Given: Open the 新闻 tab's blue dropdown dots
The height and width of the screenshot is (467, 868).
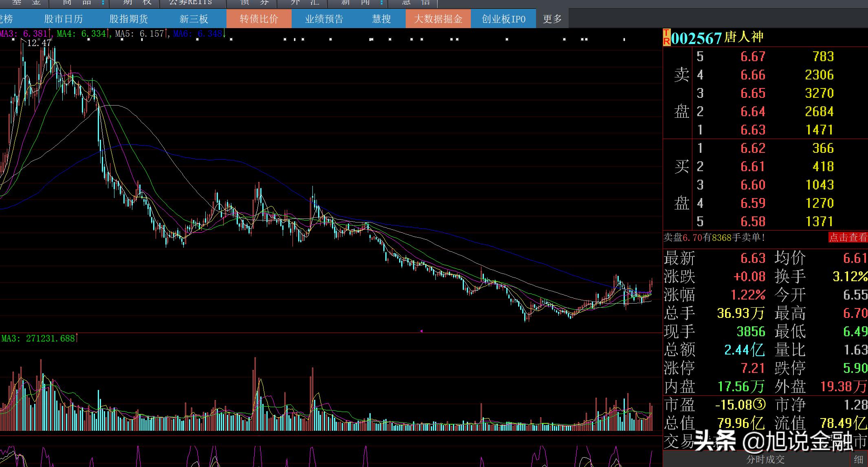Looking at the screenshot, I should tap(381, 3).
